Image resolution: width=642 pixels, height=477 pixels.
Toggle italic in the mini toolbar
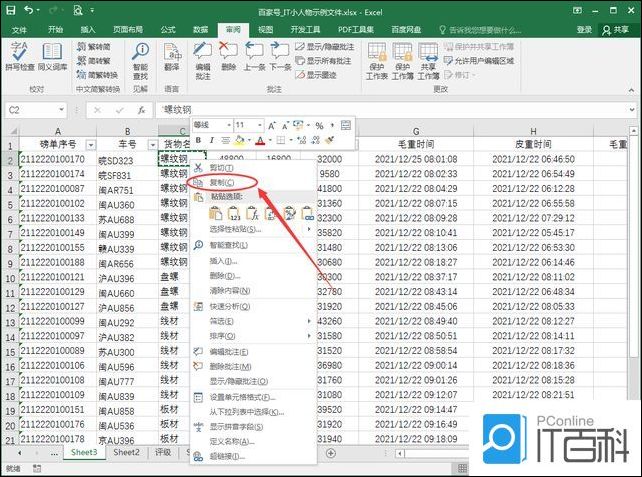tap(211, 140)
